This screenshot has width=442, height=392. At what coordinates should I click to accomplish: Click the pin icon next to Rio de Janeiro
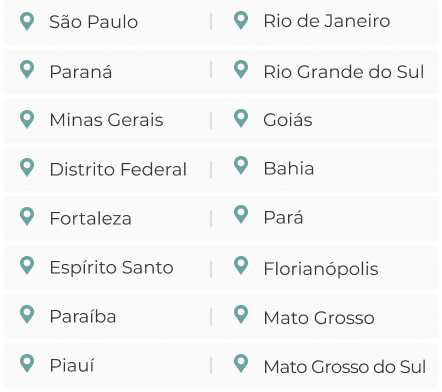241,20
